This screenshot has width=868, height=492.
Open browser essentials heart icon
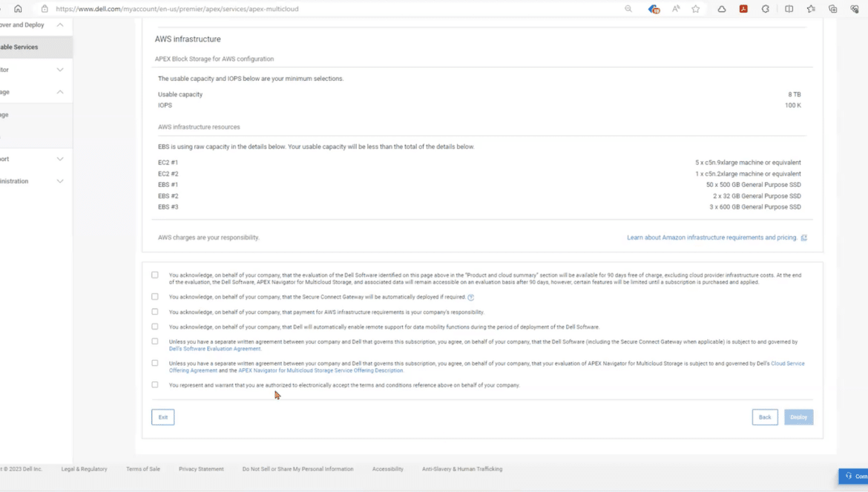pyautogui.click(x=855, y=9)
